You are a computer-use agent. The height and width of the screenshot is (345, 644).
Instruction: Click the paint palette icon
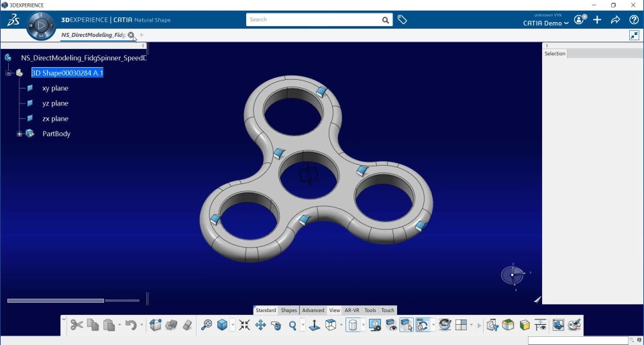click(574, 326)
